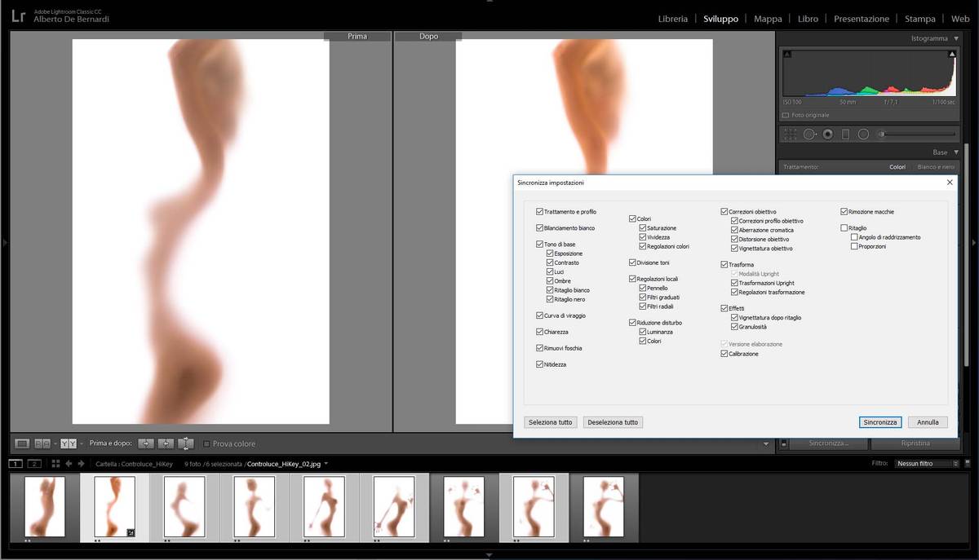Select the Loupe view icon in toolbar
979x560 pixels.
pyautogui.click(x=22, y=443)
